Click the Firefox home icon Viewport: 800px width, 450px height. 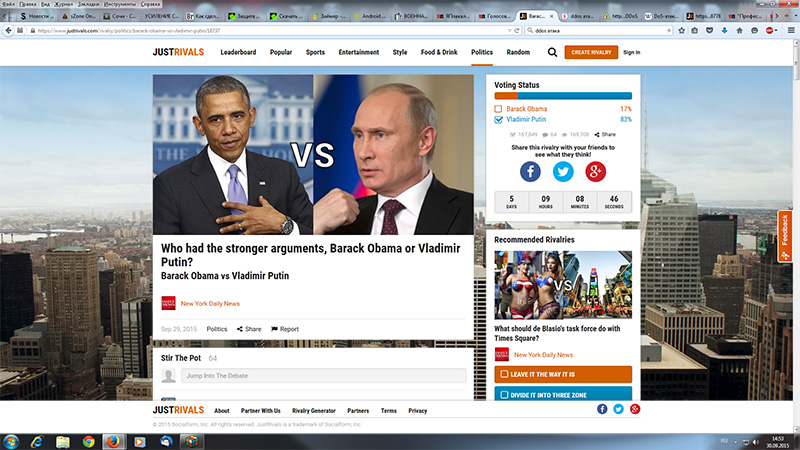739,31
